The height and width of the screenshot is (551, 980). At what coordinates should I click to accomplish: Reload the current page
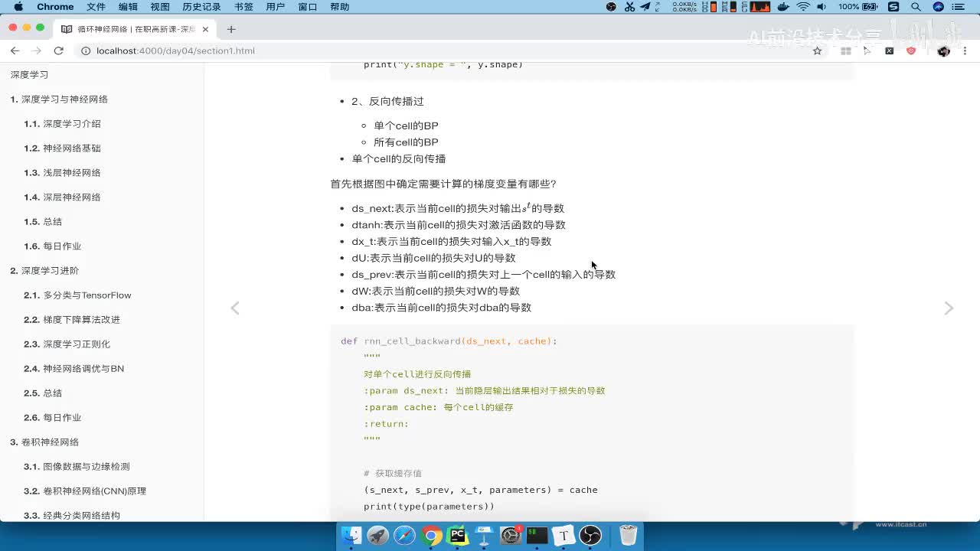click(58, 51)
